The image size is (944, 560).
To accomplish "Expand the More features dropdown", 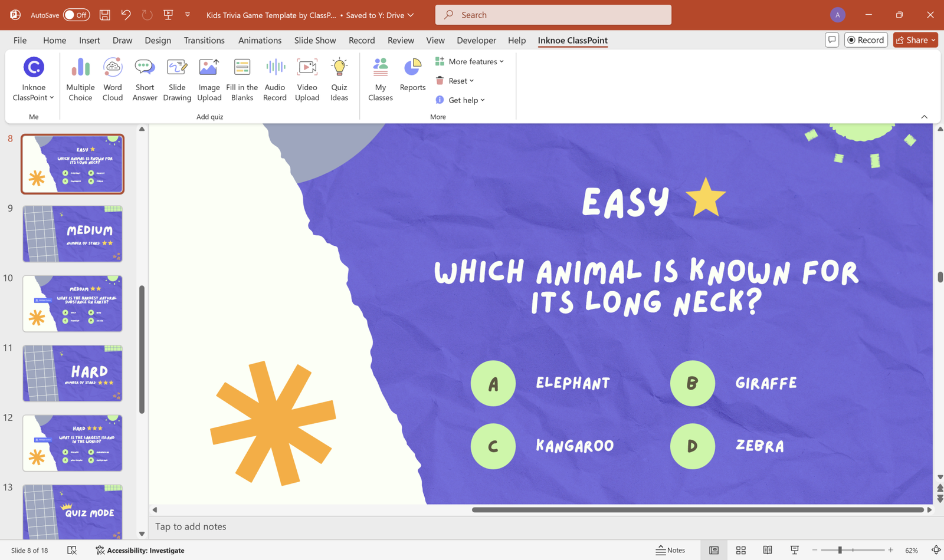I will [x=470, y=61].
